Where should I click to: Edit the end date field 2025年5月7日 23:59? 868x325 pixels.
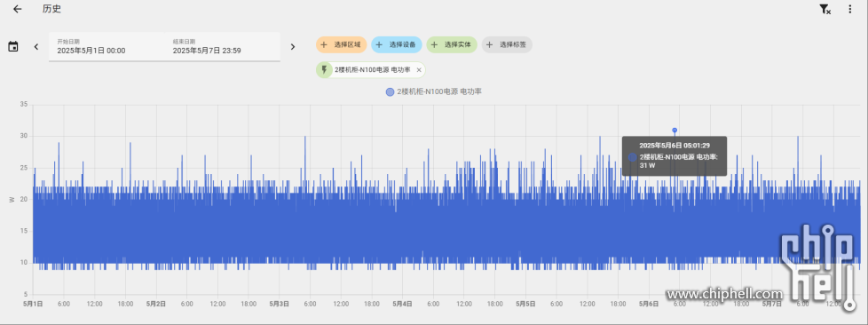pyautogui.click(x=222, y=46)
